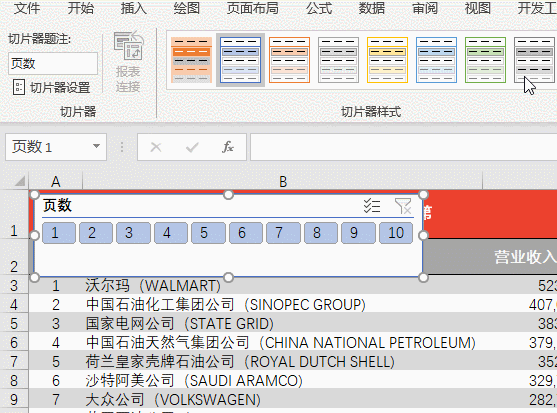Click cell CHINA NATIONAL PETROLEUM

(283, 342)
